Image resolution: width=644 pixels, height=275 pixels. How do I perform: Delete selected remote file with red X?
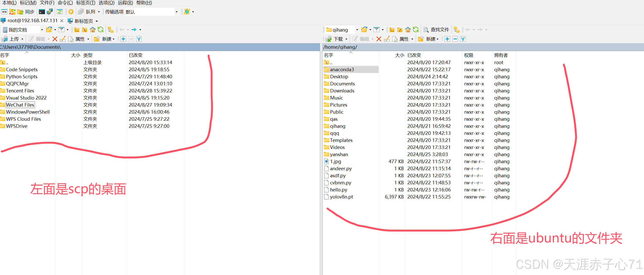coord(379,39)
